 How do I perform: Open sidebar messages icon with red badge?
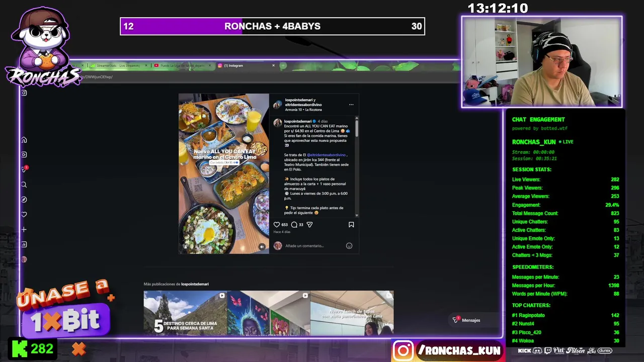(24, 169)
